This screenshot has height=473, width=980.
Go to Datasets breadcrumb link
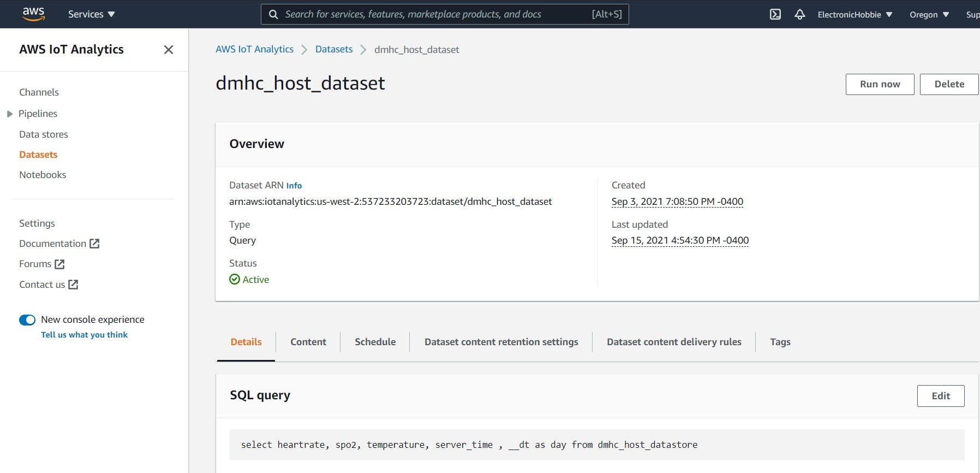[334, 49]
